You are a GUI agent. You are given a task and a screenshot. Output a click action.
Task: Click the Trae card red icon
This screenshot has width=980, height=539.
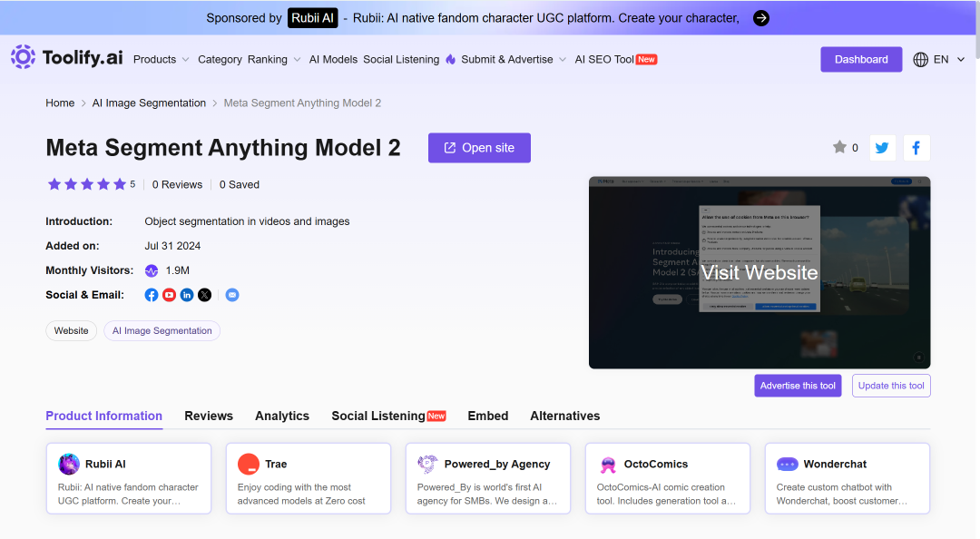pos(249,464)
